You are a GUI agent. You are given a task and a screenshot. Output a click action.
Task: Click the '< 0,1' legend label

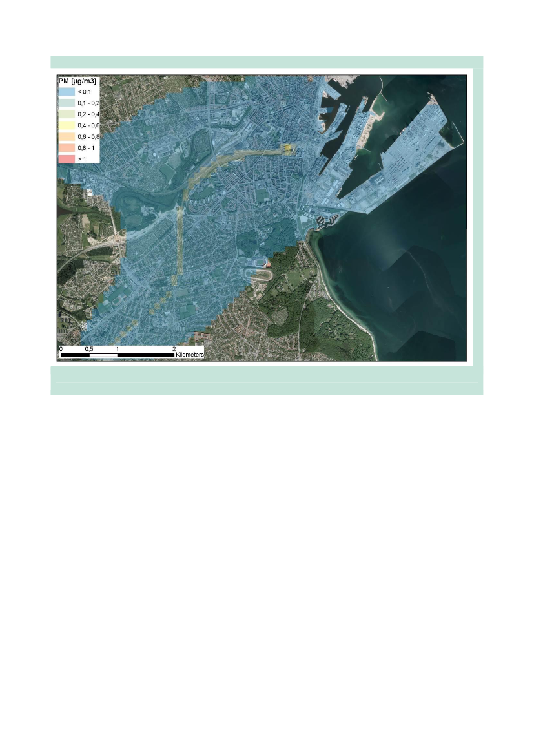[x=85, y=92]
